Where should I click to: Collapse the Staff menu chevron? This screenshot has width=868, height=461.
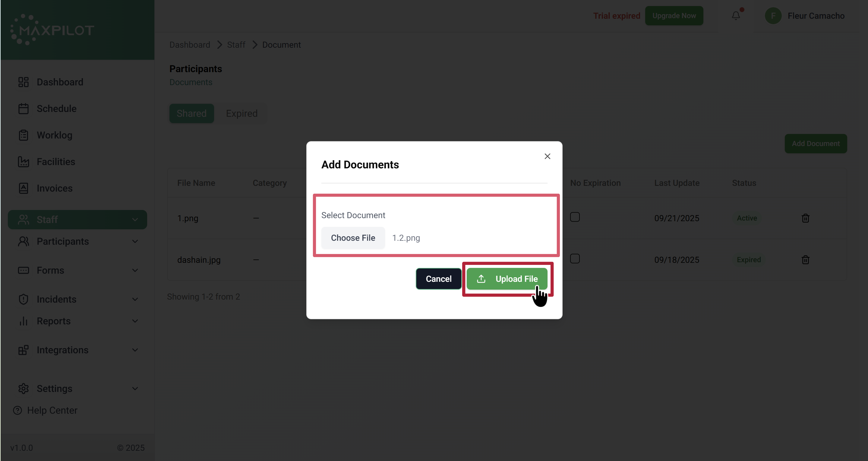135,220
